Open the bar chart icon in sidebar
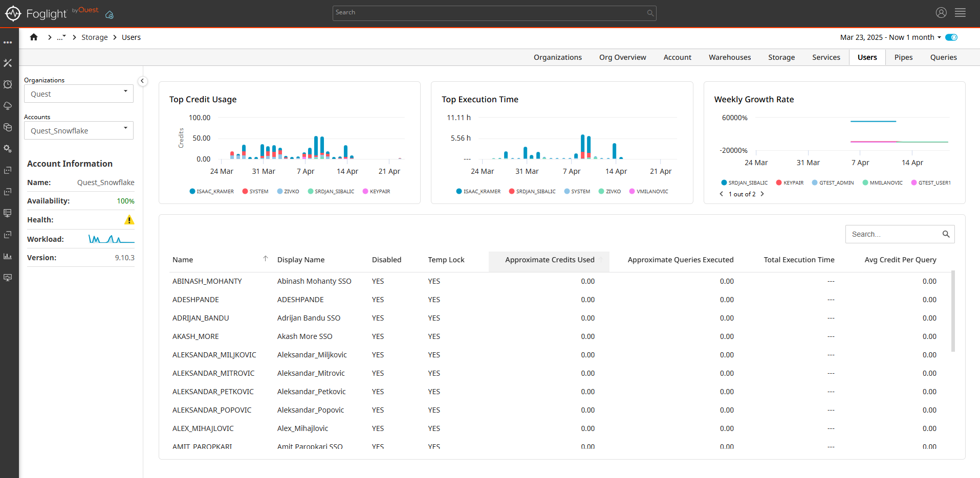This screenshot has width=980, height=478. coord(8,256)
